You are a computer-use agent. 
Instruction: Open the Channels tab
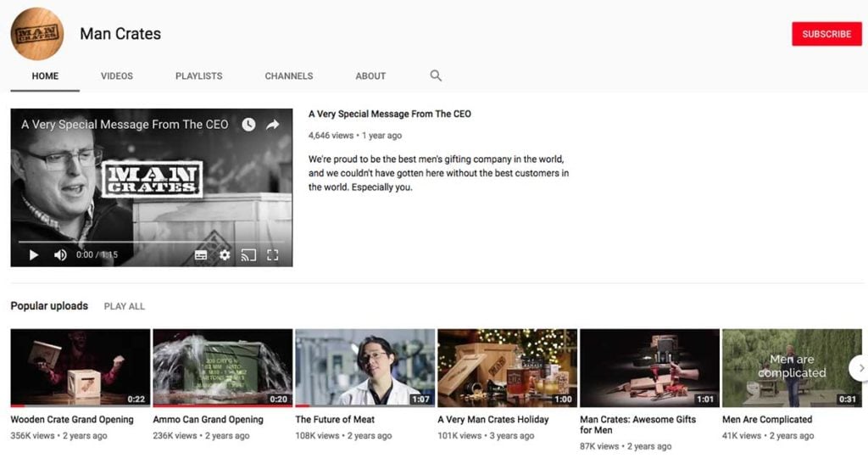point(289,75)
